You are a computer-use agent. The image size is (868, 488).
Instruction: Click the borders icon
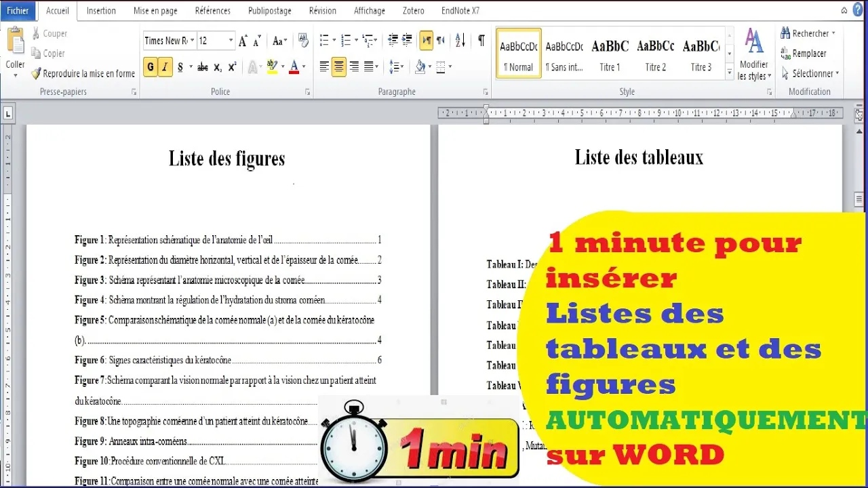click(x=441, y=66)
